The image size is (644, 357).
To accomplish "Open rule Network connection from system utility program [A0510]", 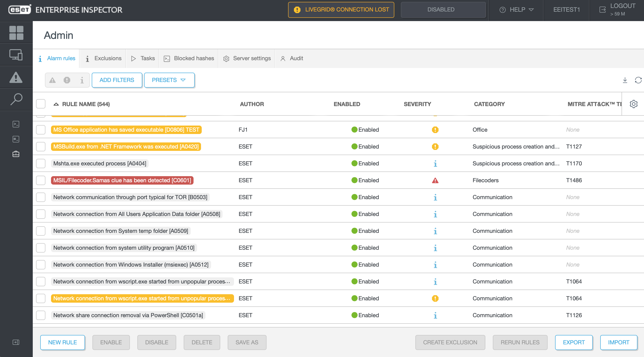I will pyautogui.click(x=124, y=248).
